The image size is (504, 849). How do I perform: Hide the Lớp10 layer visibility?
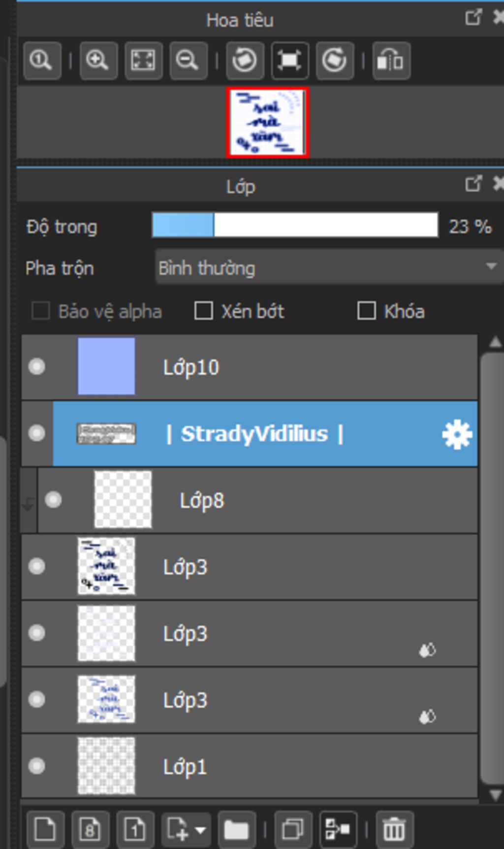(37, 367)
